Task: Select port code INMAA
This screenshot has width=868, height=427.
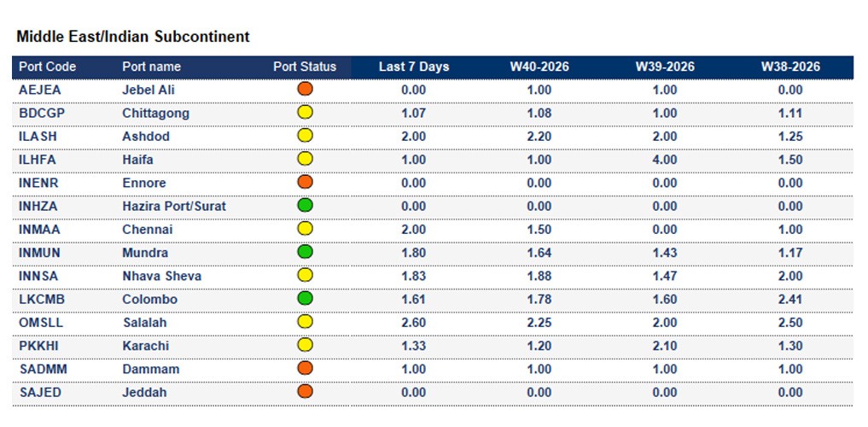Action: (x=40, y=230)
